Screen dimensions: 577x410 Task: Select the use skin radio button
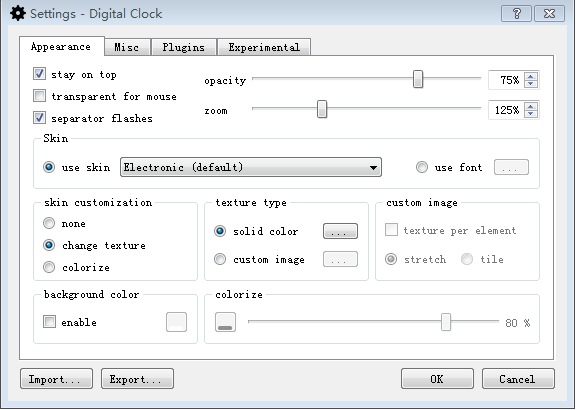pos(49,167)
